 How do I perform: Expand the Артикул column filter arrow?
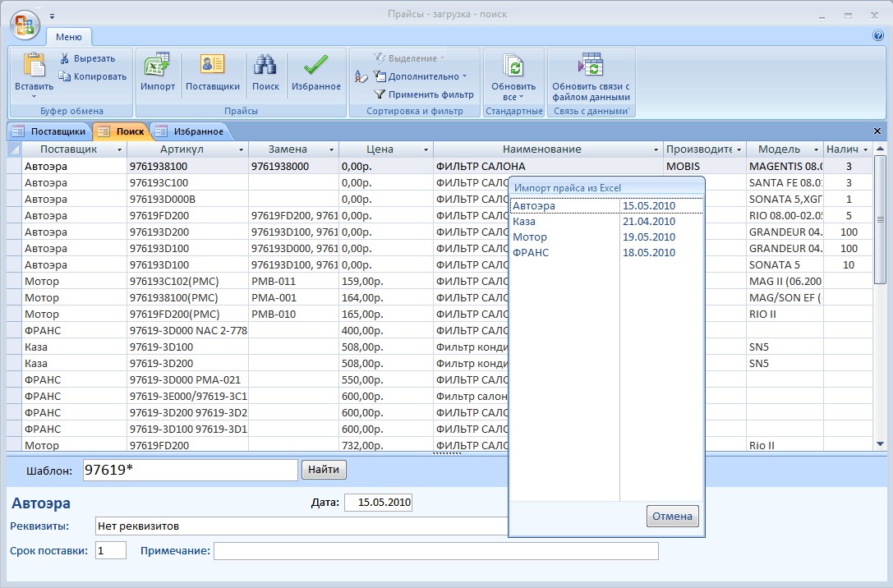click(242, 150)
